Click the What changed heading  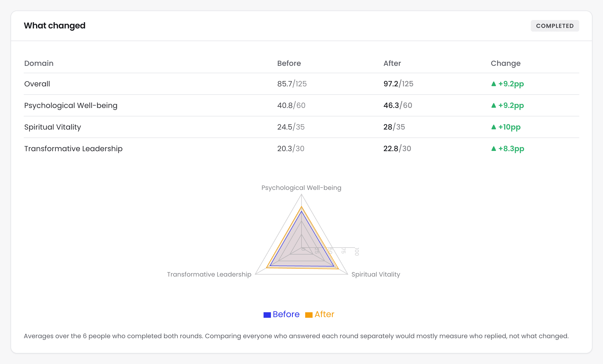[x=55, y=26]
